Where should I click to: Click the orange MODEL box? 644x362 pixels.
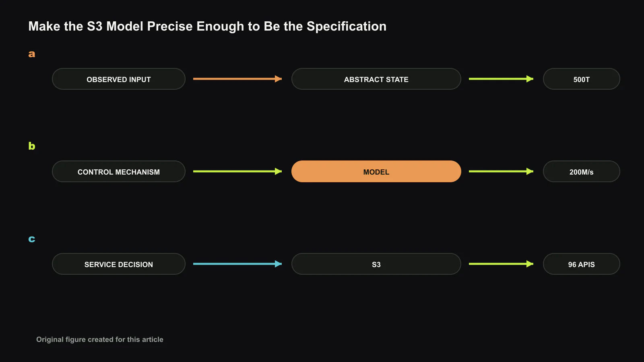pos(376,171)
